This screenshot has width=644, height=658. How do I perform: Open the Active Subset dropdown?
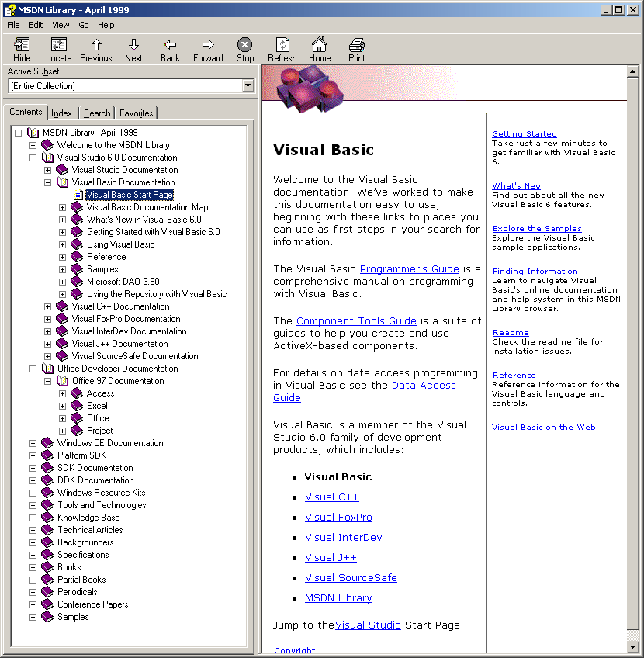(x=248, y=86)
